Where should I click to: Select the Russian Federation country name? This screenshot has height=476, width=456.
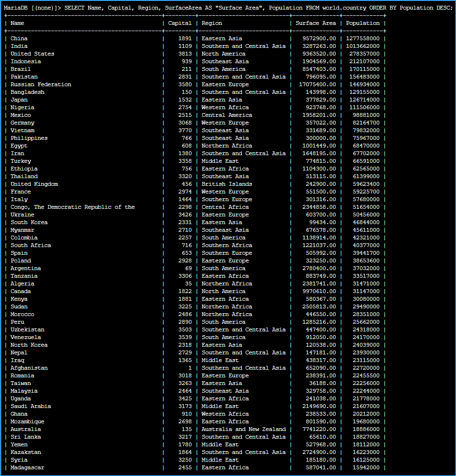(x=41, y=84)
